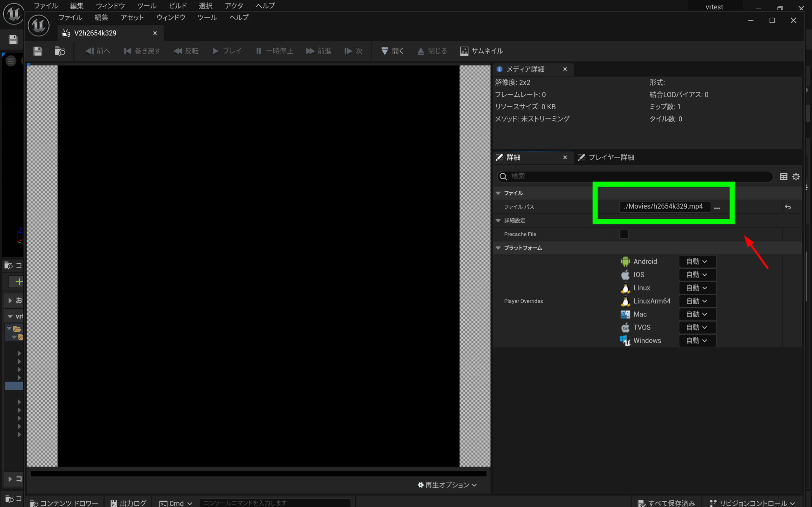Collapse the プラットフォーム section
The image size is (812, 507).
click(498, 248)
